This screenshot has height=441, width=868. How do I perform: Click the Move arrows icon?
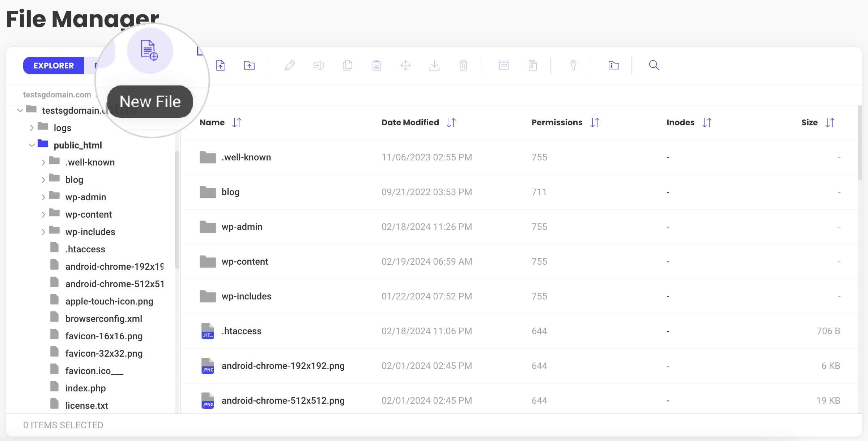[405, 66]
